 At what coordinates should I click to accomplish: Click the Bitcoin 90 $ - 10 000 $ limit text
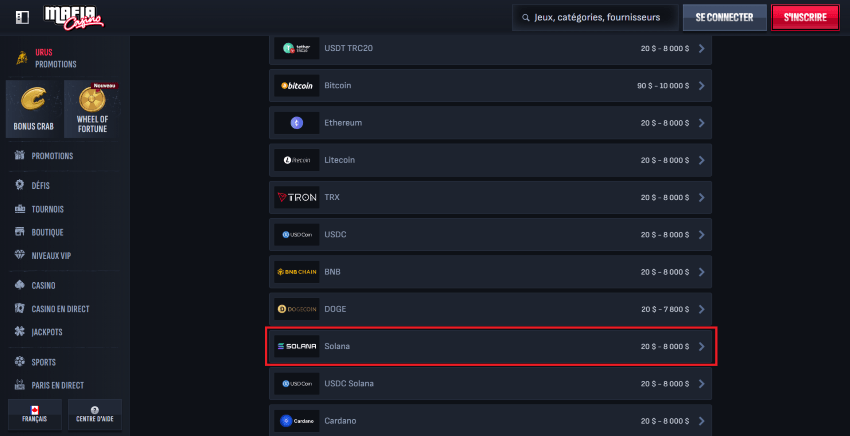coord(663,86)
